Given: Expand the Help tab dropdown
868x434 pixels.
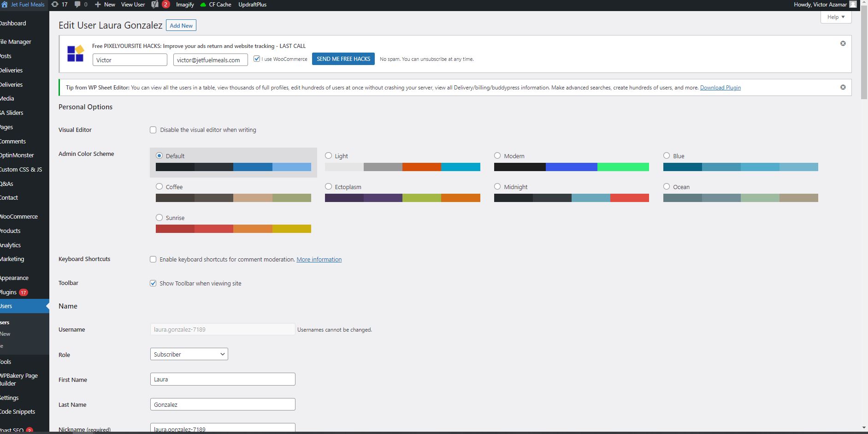Looking at the screenshot, I should [x=836, y=17].
